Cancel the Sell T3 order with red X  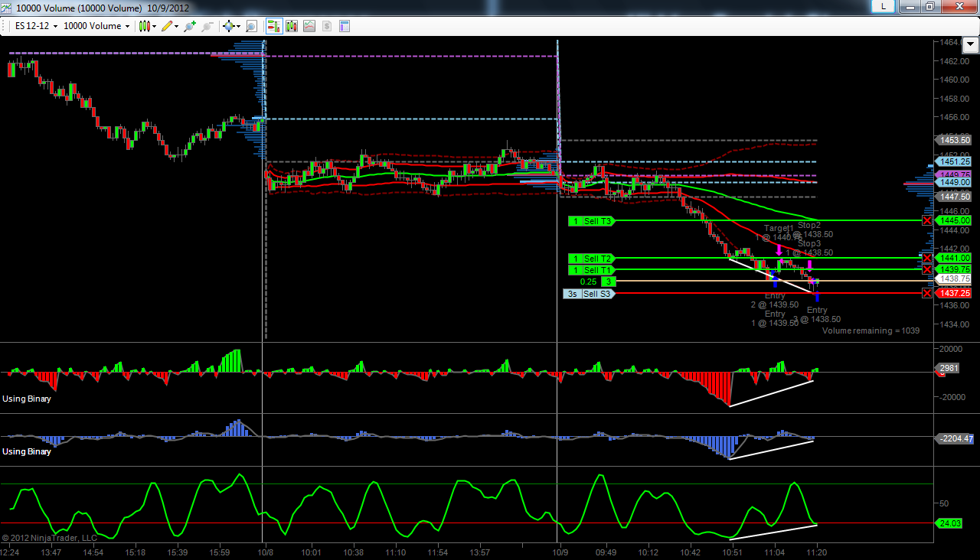(927, 220)
